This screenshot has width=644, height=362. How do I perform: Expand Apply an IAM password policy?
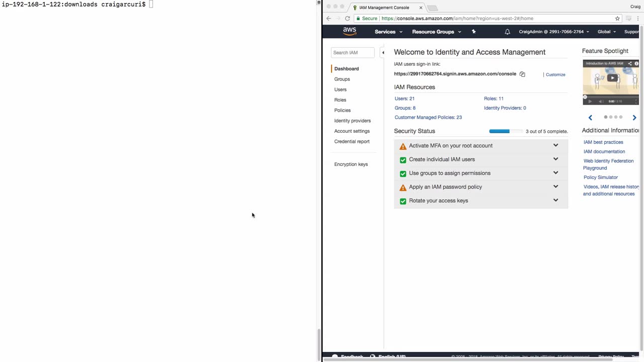point(555,187)
